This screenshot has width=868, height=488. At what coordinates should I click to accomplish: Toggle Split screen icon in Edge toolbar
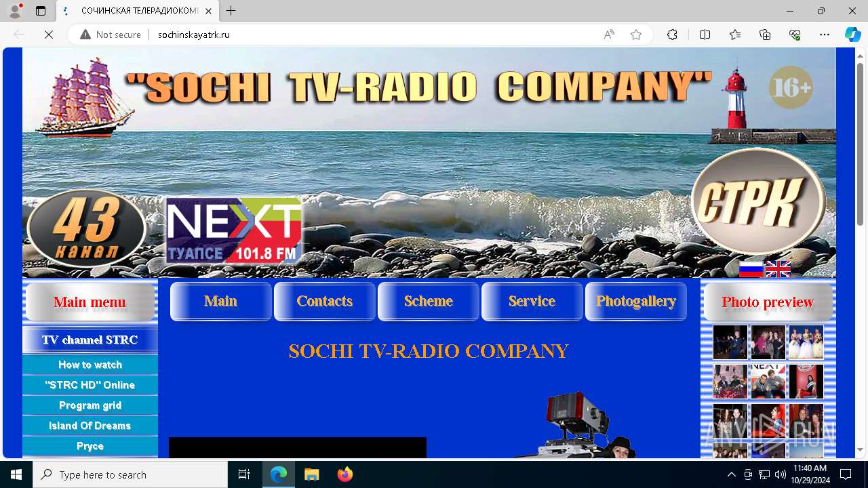[705, 35]
